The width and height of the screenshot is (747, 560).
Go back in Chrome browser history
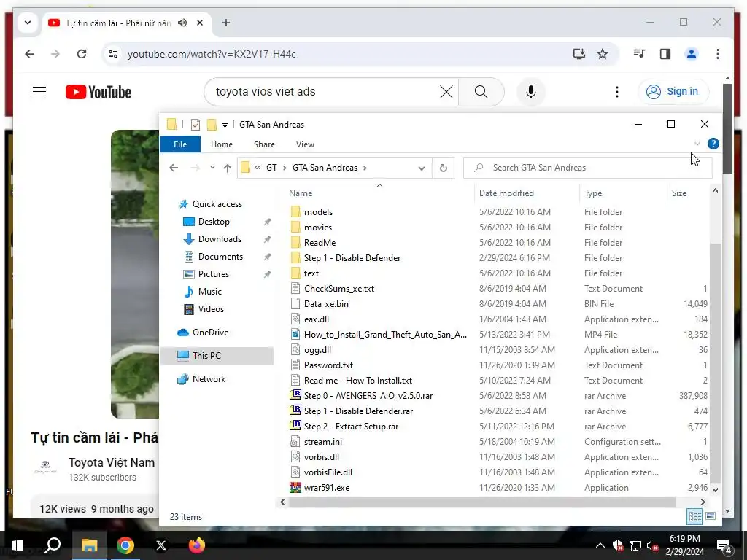coord(29,54)
